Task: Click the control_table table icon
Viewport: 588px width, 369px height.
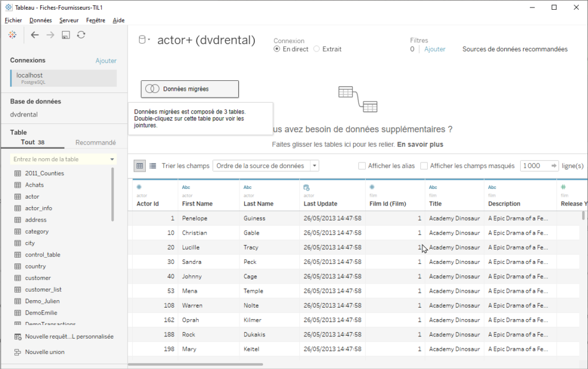Action: point(18,254)
